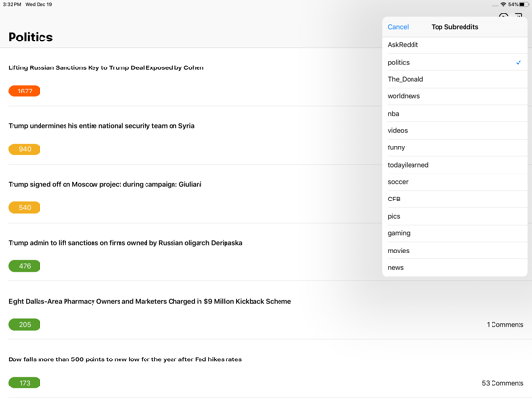This screenshot has height=399, width=532.
Task: Select videos from the subreddit list
Action: pos(455,131)
